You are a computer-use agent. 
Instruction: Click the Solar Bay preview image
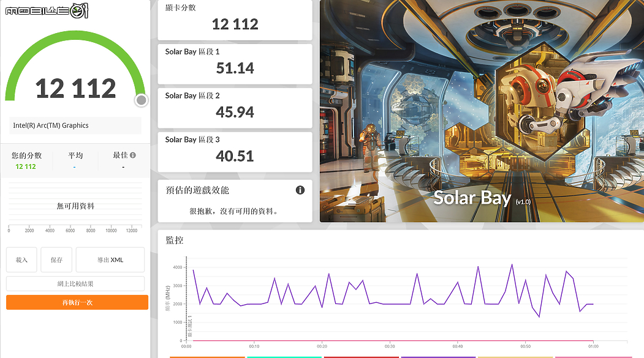pos(482,111)
